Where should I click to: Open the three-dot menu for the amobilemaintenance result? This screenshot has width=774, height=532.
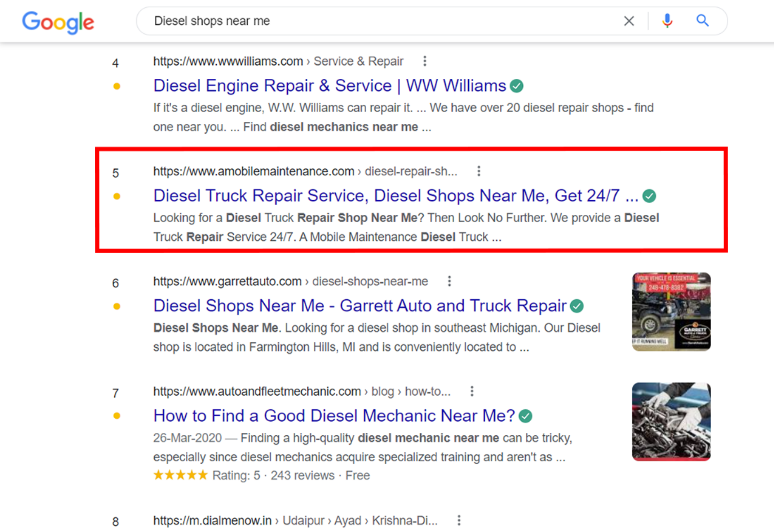[478, 171]
